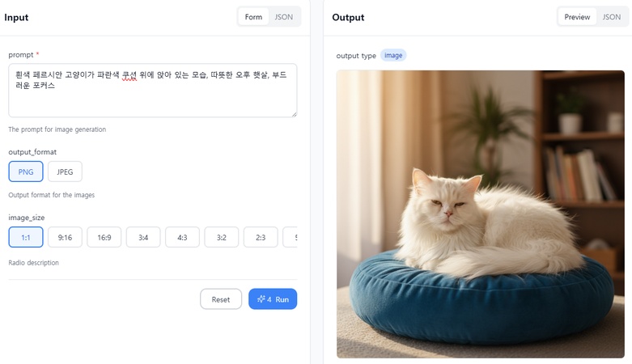Choose the 9:16 image size

[x=65, y=237]
